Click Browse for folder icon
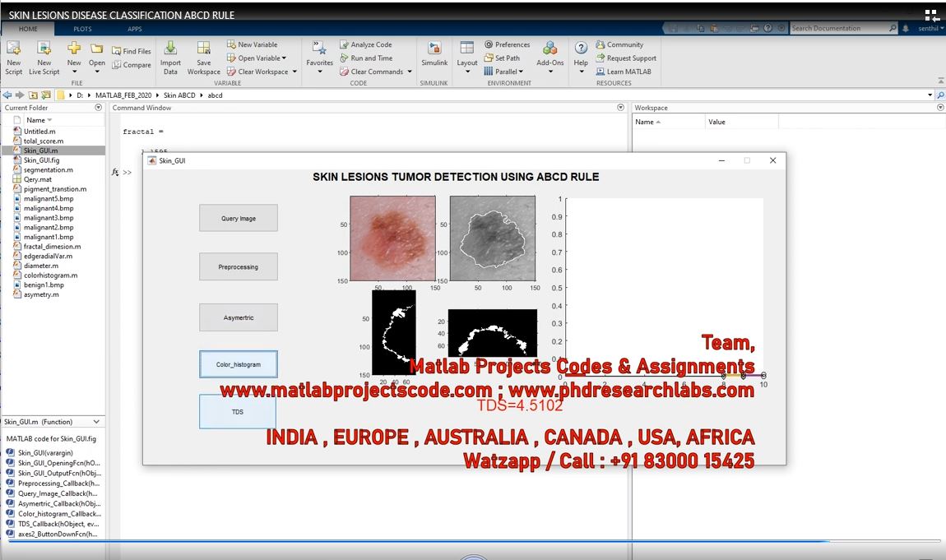Image resolution: width=946 pixels, height=560 pixels. click(x=46, y=95)
